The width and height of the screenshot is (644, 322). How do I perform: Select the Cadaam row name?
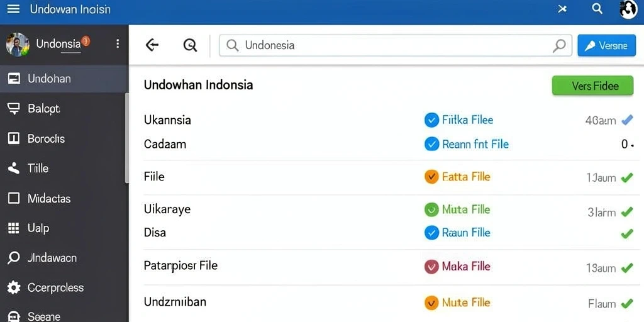(165, 144)
